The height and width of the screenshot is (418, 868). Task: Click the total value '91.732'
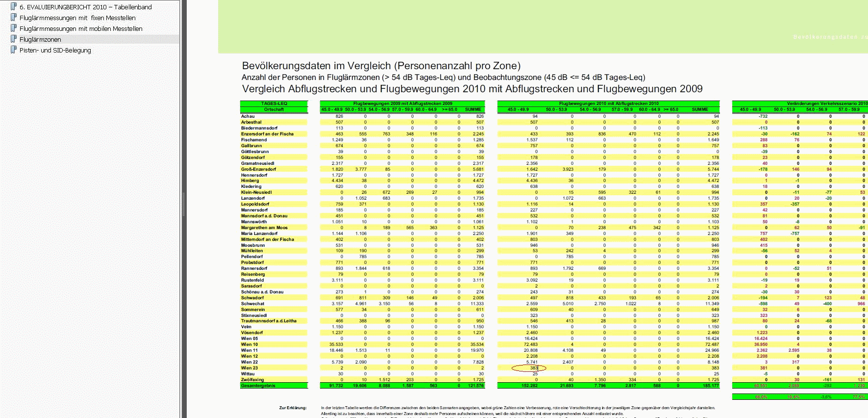[336, 386]
